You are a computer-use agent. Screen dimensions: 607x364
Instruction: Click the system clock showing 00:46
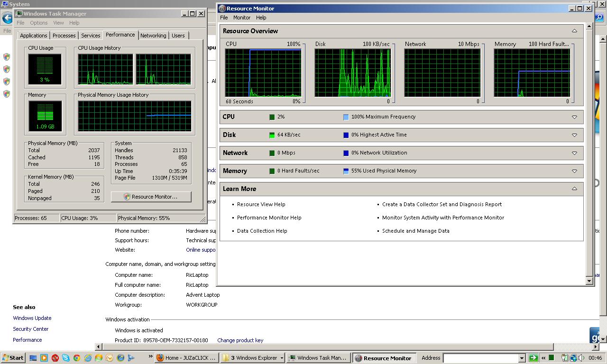coord(595,358)
